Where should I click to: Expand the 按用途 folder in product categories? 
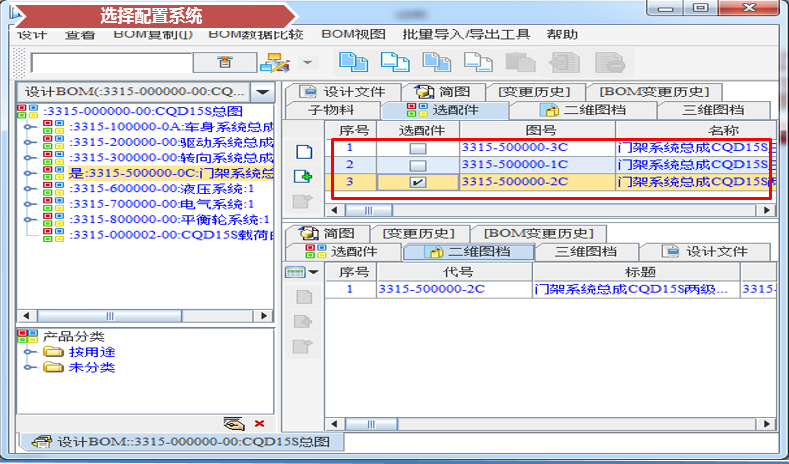30,352
